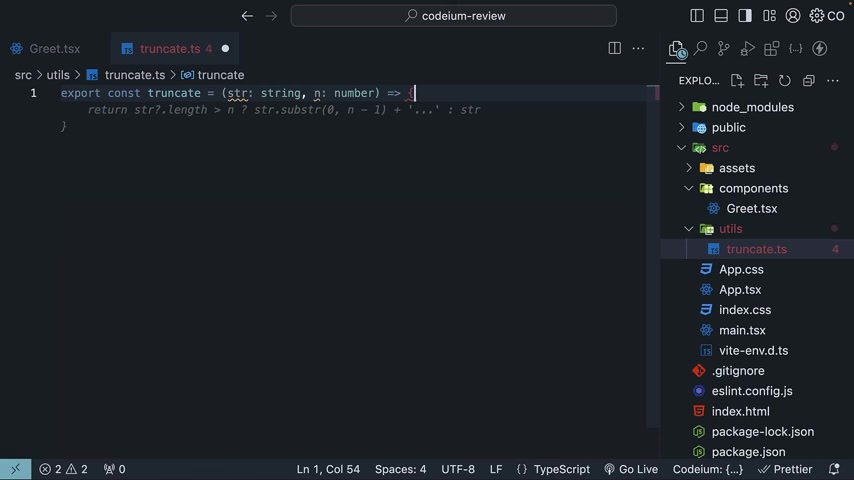Create a New File in Explorer
Viewport: 854px width, 480px height.
[737, 81]
